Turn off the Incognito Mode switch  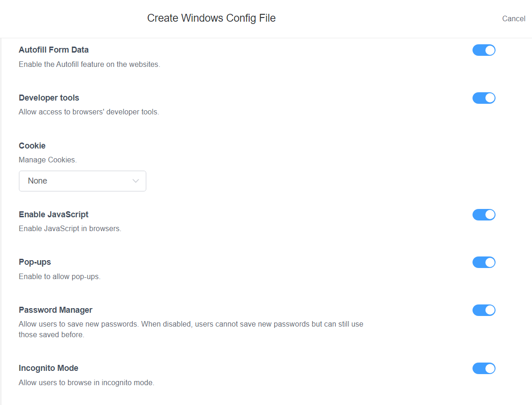pos(484,368)
